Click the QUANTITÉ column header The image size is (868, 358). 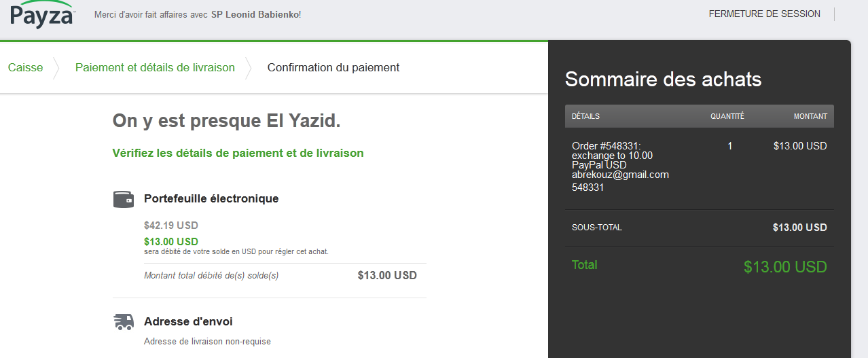point(727,116)
